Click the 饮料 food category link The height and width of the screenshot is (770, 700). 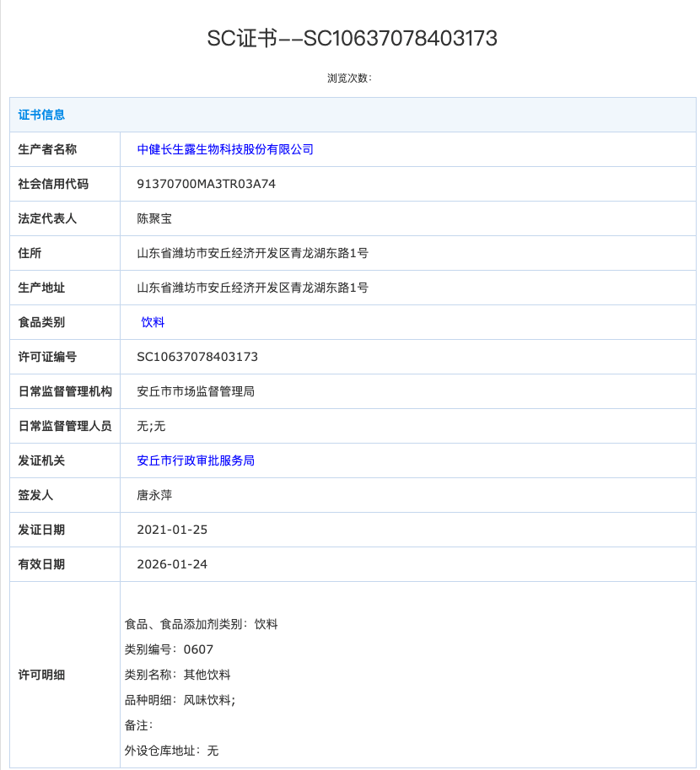coord(153,322)
